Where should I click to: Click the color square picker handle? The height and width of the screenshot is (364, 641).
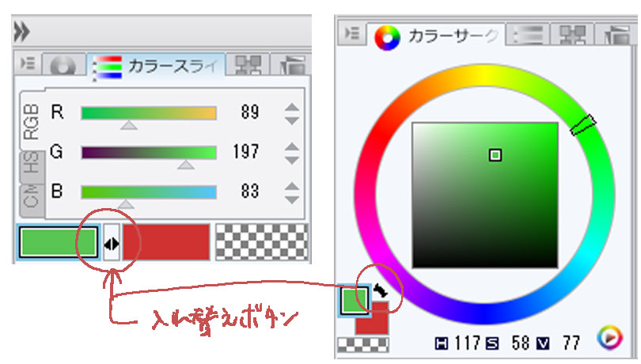(495, 155)
